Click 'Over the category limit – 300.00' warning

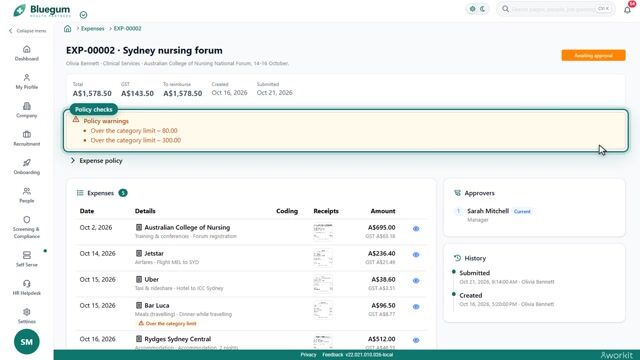[136, 140]
